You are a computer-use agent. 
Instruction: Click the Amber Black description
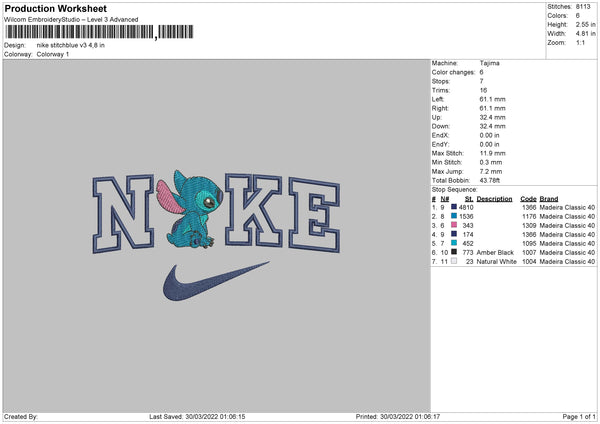click(495, 253)
